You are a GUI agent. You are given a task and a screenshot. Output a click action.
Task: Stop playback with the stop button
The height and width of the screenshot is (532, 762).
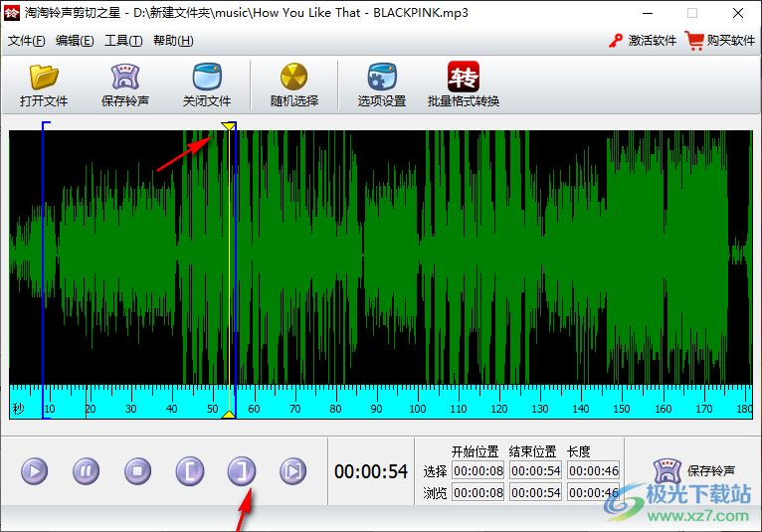pyautogui.click(x=138, y=470)
